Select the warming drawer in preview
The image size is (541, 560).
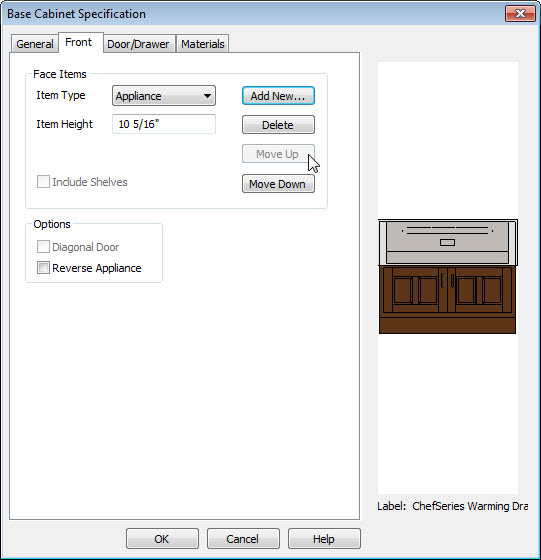[x=447, y=242]
